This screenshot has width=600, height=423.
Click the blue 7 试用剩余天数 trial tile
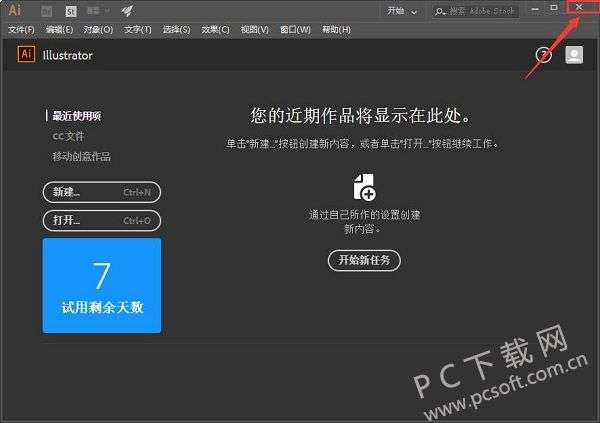(102, 285)
